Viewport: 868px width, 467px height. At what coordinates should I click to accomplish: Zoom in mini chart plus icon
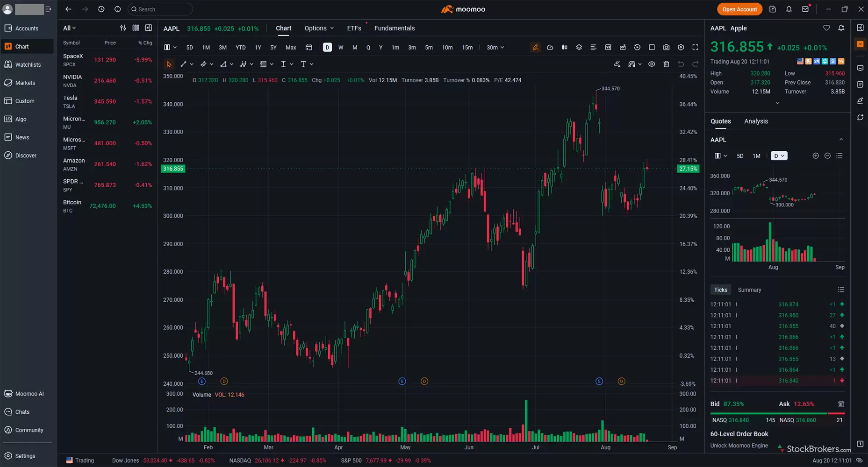point(816,156)
